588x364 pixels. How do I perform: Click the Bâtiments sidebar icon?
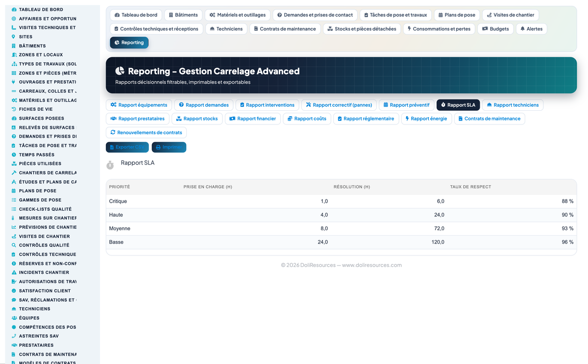tap(14, 46)
